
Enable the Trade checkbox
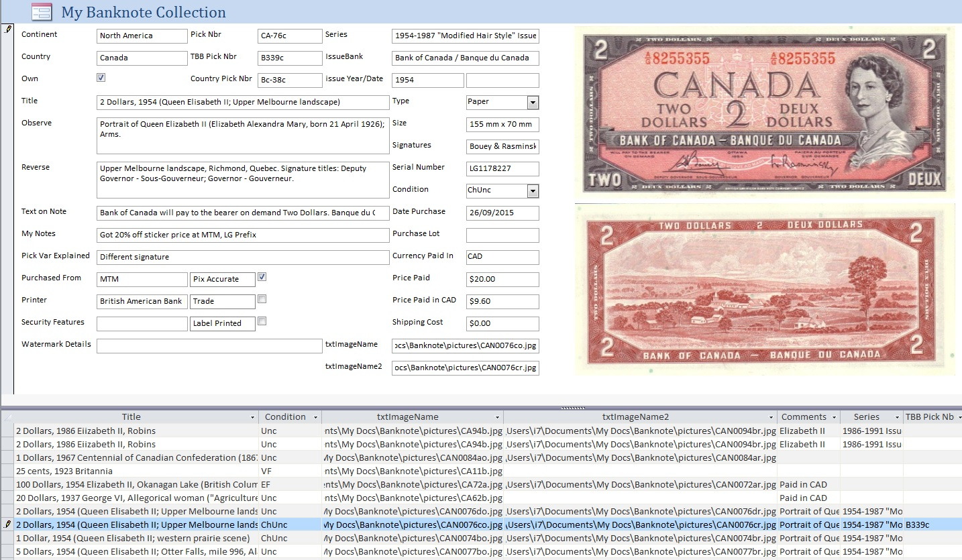tap(262, 299)
